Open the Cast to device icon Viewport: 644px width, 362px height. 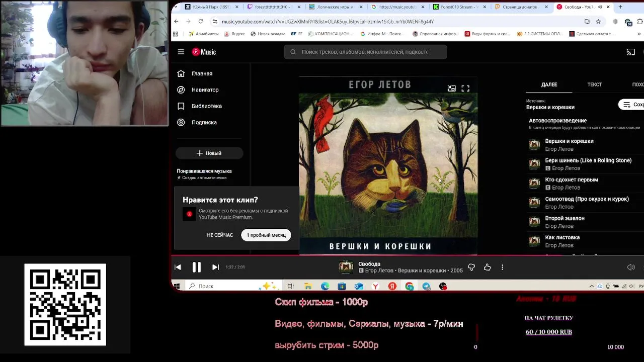point(631,52)
